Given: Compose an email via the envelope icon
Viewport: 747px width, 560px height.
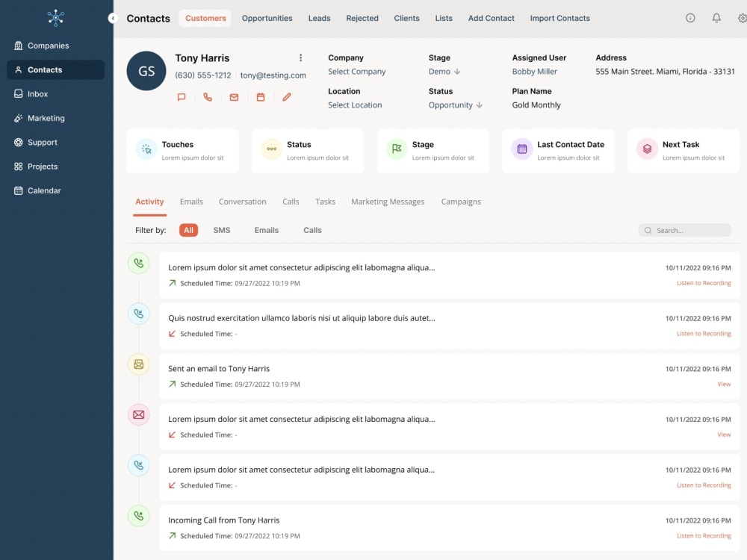Looking at the screenshot, I should [x=234, y=97].
